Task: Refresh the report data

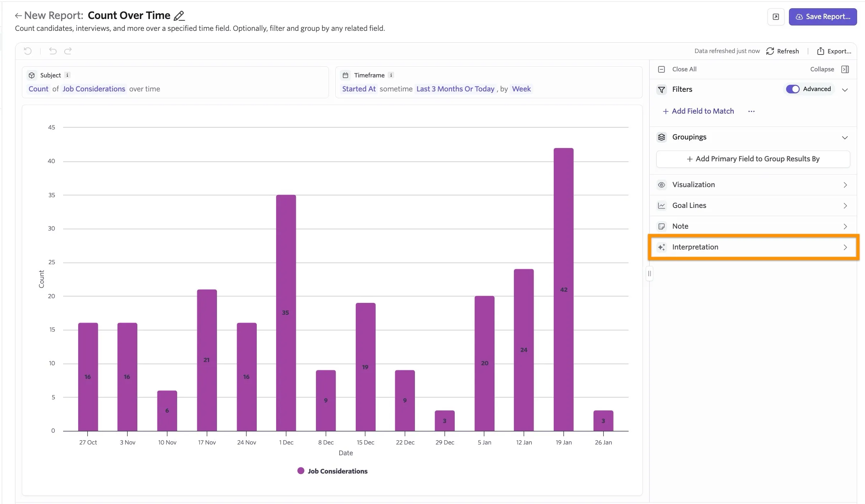Action: (783, 51)
